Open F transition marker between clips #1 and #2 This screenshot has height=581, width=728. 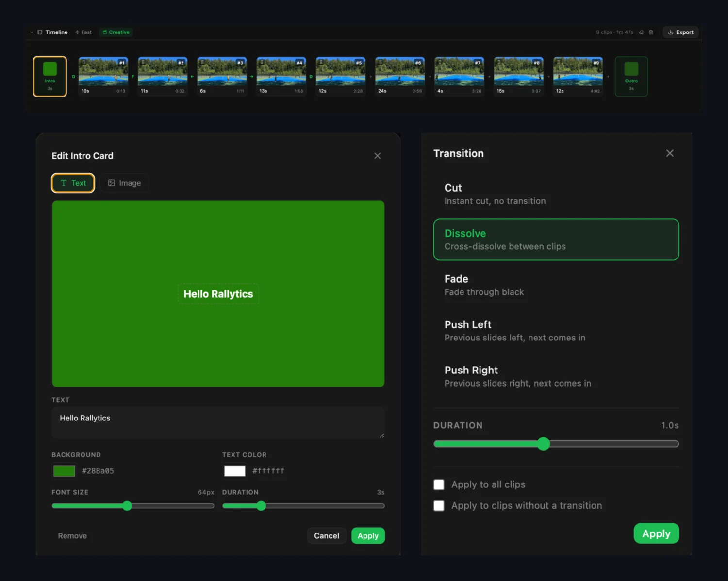[x=133, y=77]
